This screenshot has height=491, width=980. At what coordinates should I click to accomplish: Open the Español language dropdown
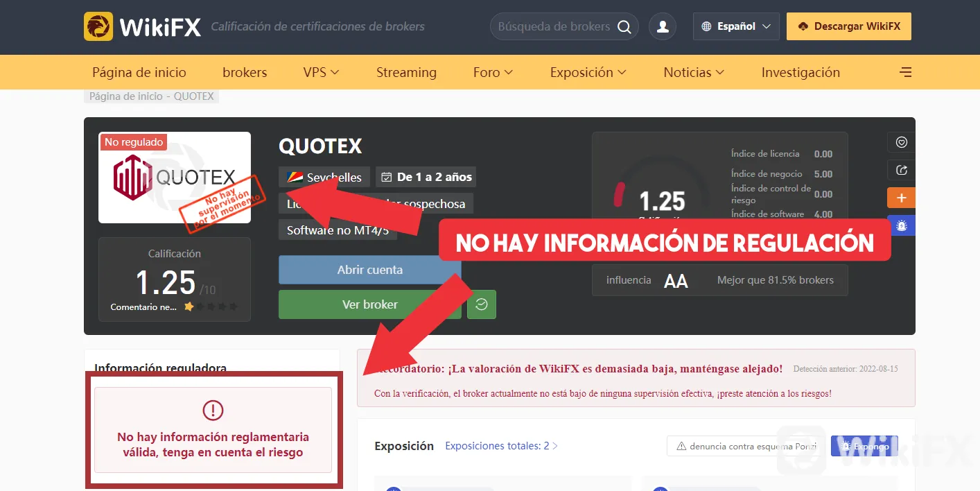736,26
